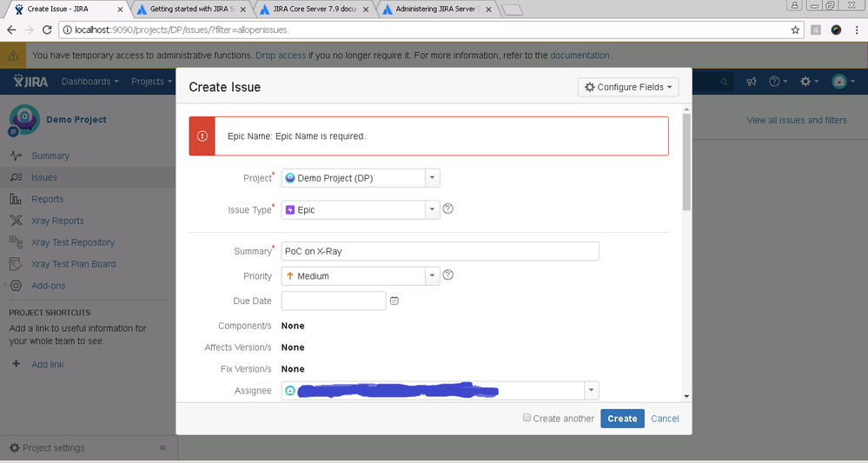
Task: Switch to the Getting started with JIRA tab
Action: point(191,9)
